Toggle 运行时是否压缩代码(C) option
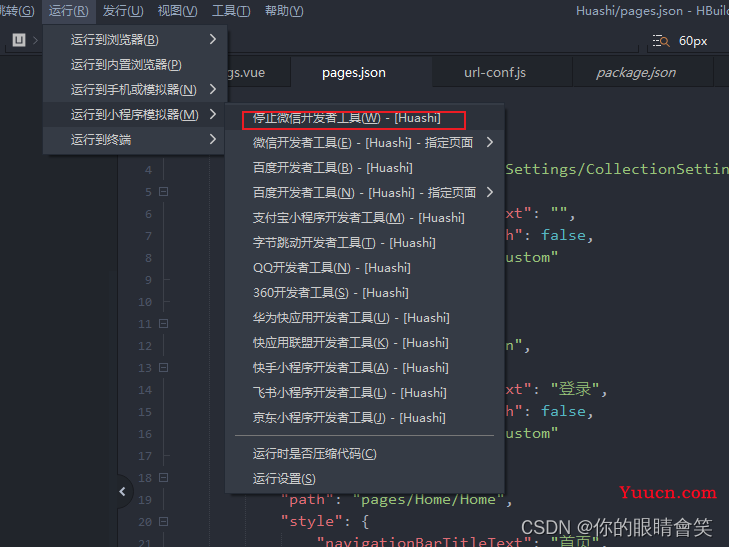Image resolution: width=729 pixels, height=547 pixels. point(364,454)
